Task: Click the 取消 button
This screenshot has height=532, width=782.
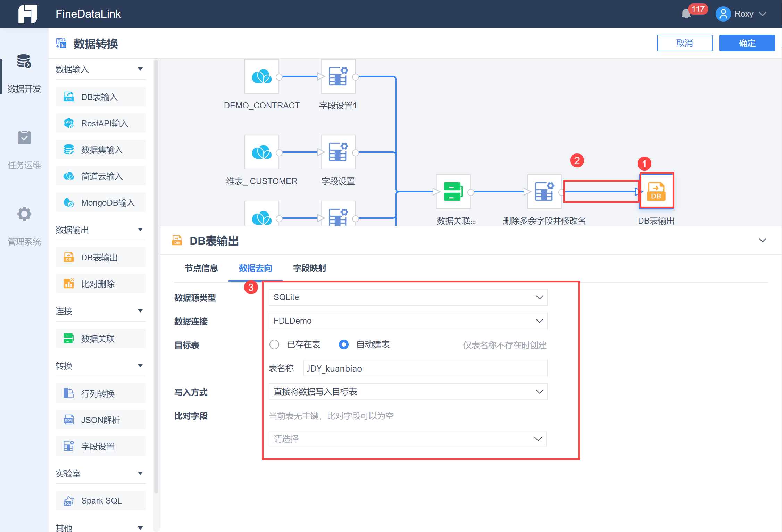Action: point(684,43)
